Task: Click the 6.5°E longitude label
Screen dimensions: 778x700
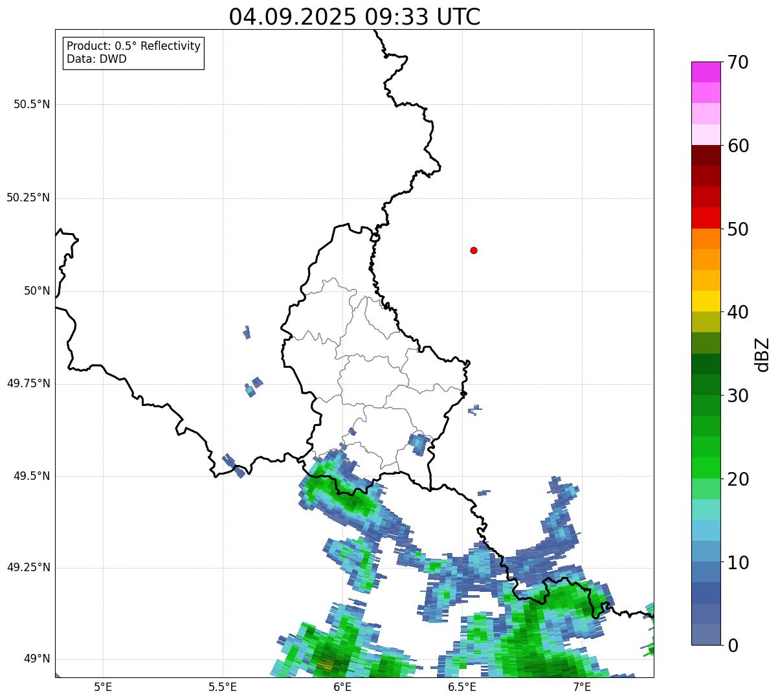Action: (x=462, y=686)
